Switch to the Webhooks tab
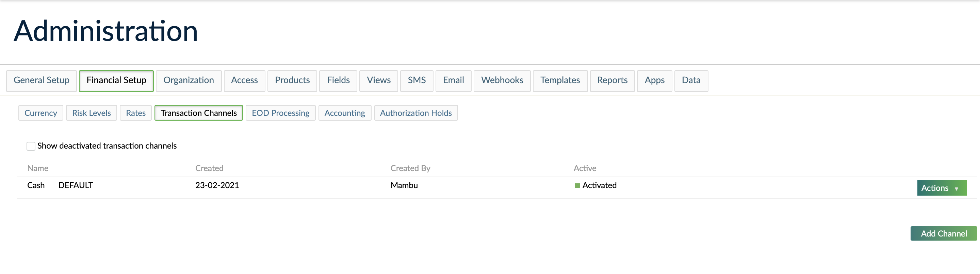The width and height of the screenshot is (980, 274). coord(502,80)
